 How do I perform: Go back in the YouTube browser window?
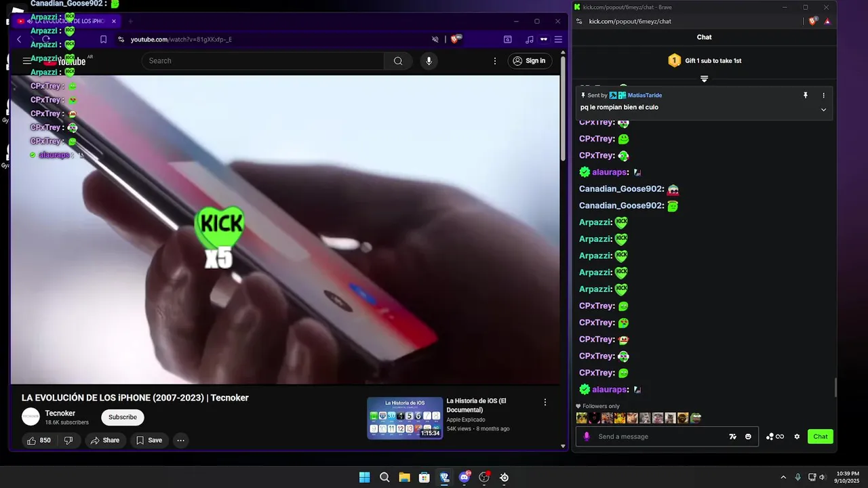point(19,39)
